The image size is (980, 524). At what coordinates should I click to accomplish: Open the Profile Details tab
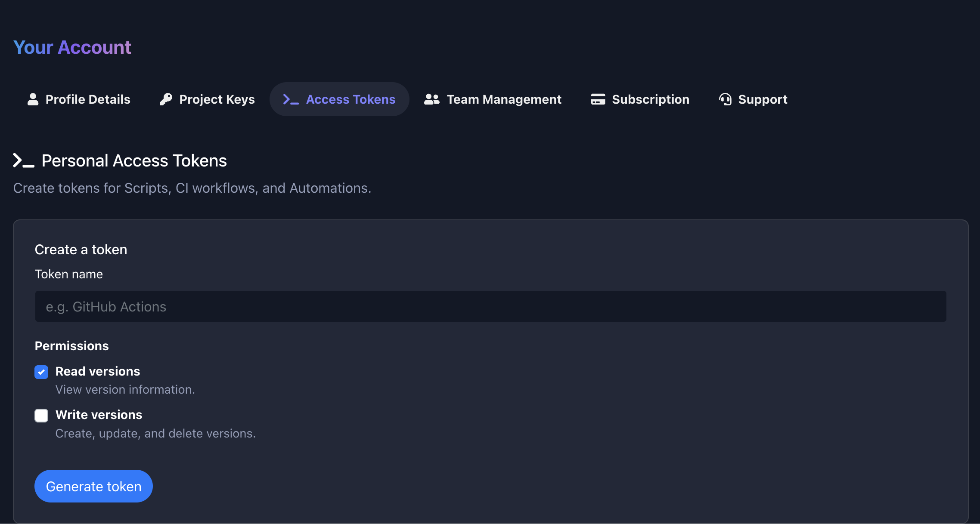tap(79, 99)
